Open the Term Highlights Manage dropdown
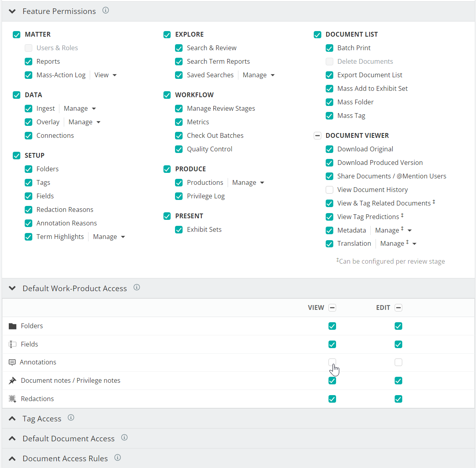 109,237
